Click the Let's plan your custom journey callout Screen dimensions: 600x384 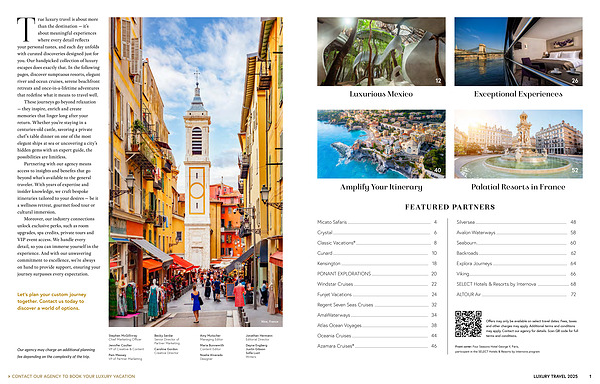tap(52, 301)
